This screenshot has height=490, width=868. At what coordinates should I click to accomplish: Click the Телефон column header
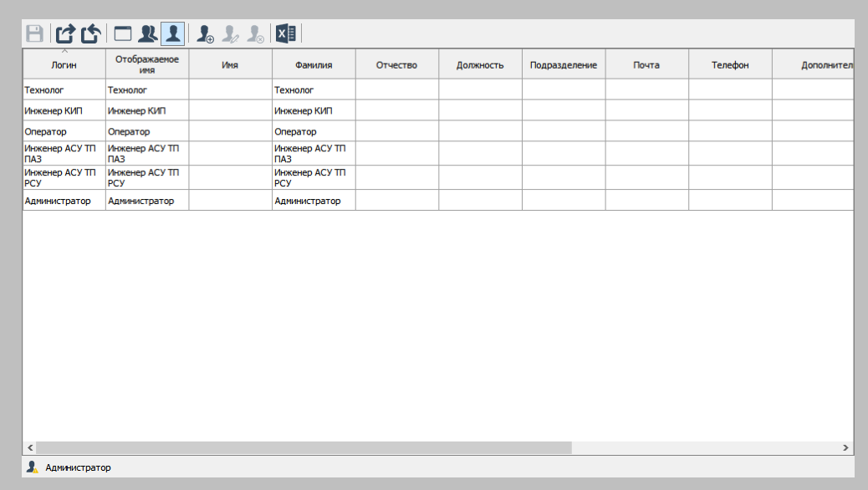(730, 65)
